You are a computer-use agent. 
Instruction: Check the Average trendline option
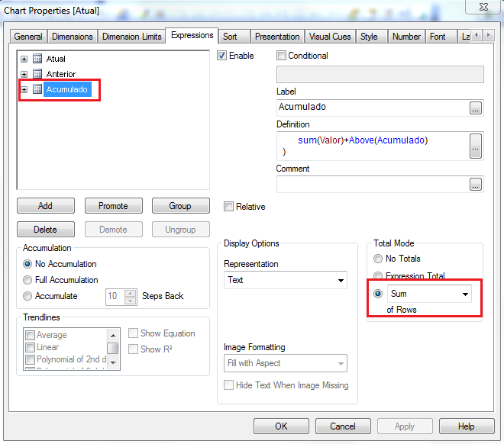tap(31, 335)
